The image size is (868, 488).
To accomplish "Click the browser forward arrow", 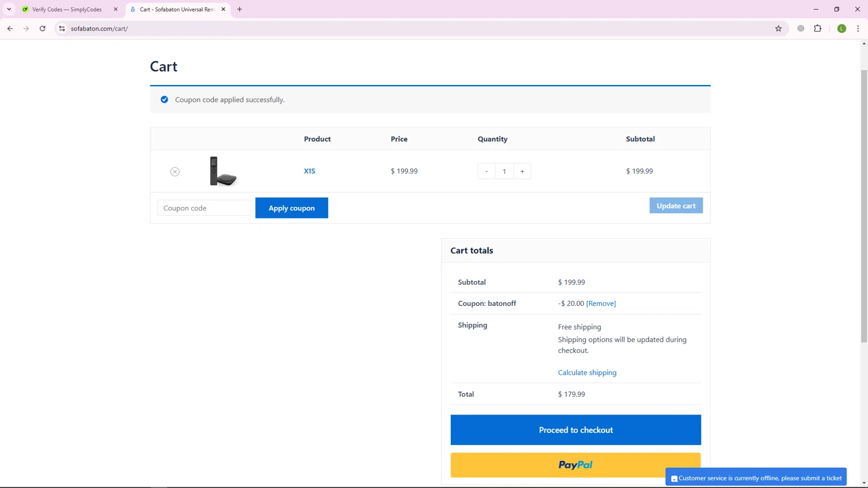I will pos(26,28).
